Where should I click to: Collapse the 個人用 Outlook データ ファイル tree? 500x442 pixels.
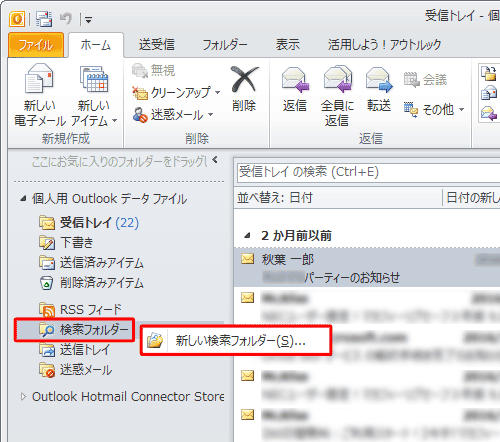point(23,199)
